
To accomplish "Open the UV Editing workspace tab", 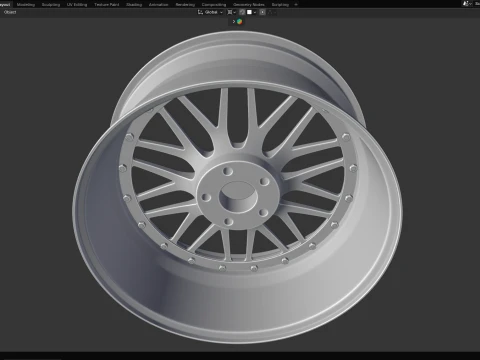I will (x=77, y=5).
